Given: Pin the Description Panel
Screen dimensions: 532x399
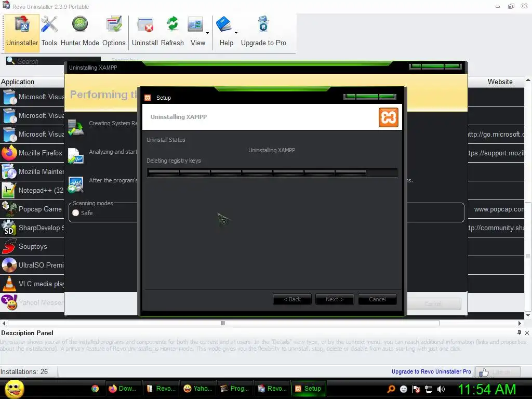Looking at the screenshot, I should coord(519,332).
